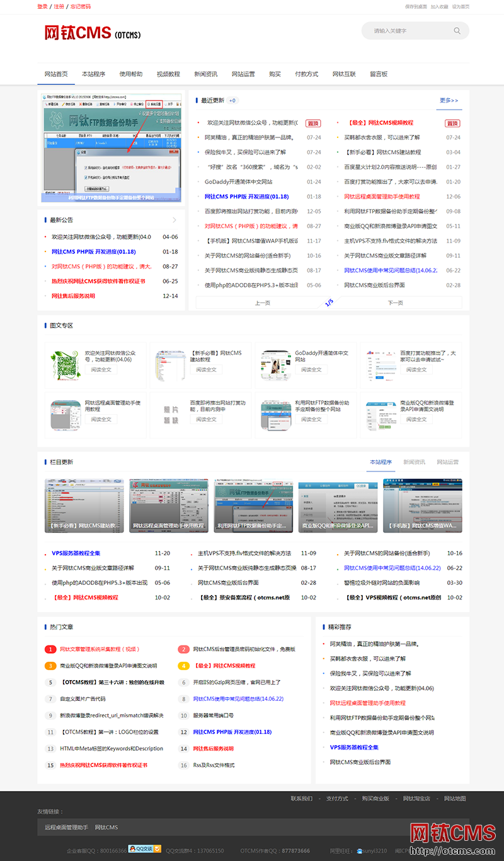504x861 pixels.
Task: Open 【手机版】网钛CMS增值WA thumbnail in 栏目更新
Action: (423, 506)
